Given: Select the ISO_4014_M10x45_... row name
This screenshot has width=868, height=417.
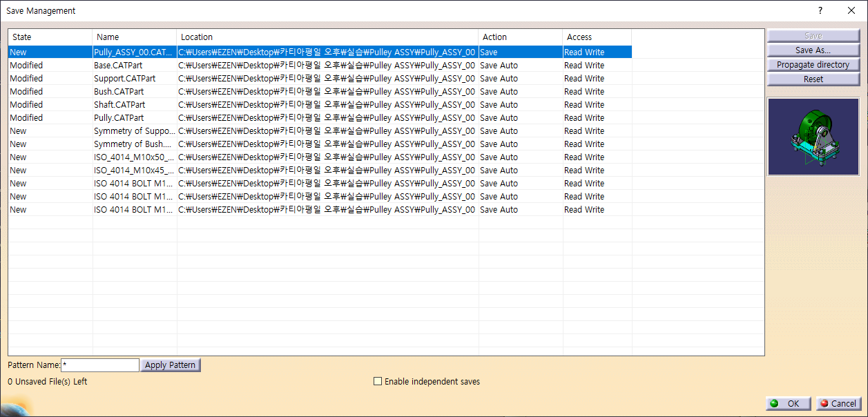Looking at the screenshot, I should [x=134, y=170].
